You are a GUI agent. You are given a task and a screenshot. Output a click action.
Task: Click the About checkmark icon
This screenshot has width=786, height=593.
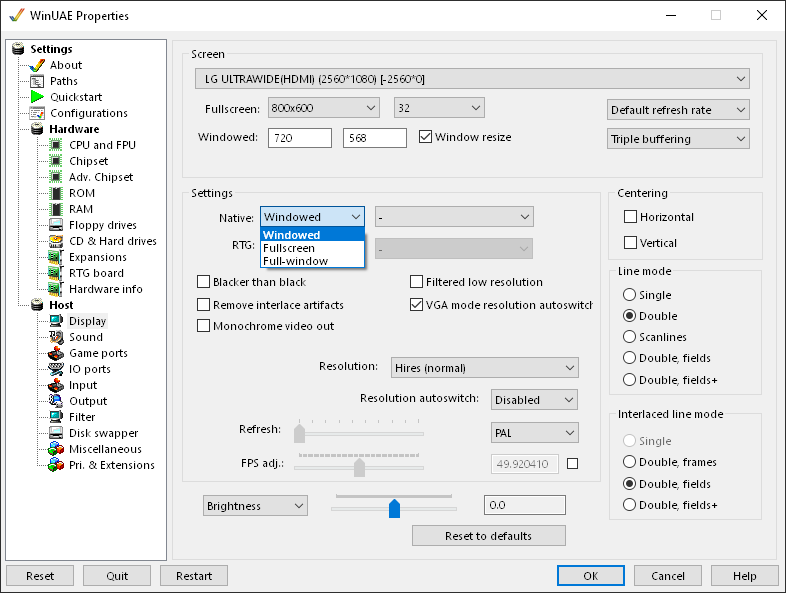[37, 65]
